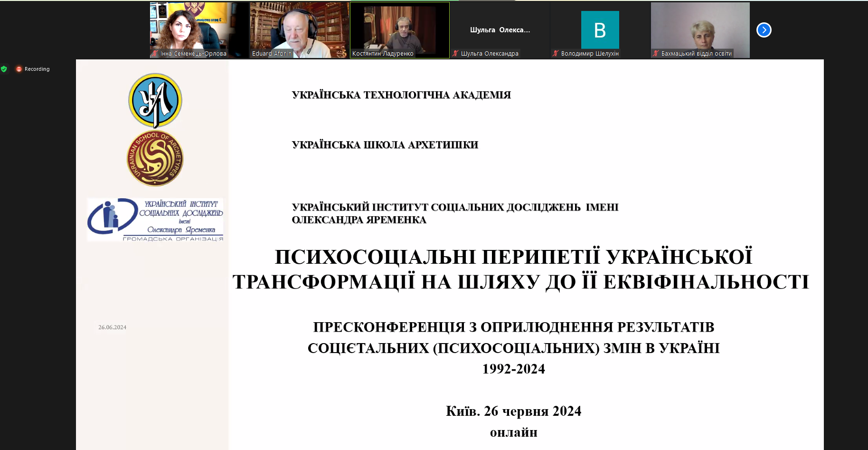
Task: Select Інна Семенець-Орлова's video thumbnail
Action: [x=199, y=30]
